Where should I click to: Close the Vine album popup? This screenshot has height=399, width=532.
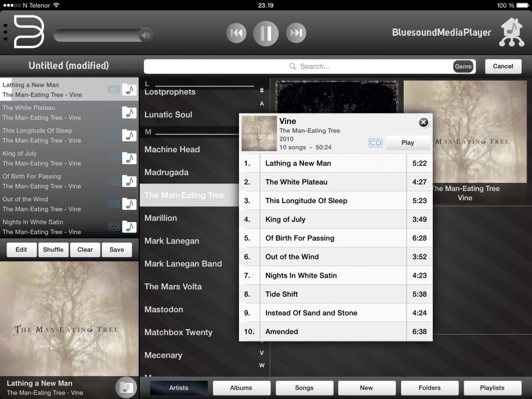[423, 122]
